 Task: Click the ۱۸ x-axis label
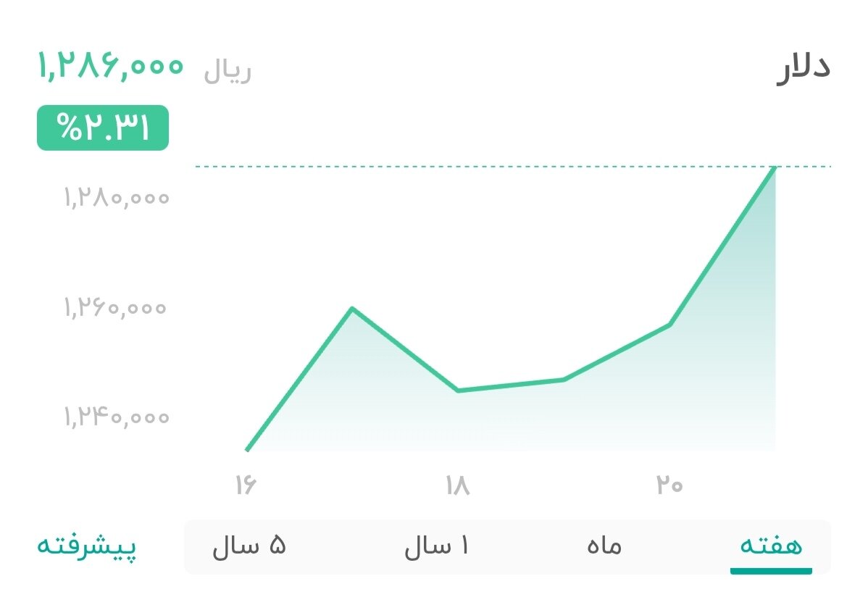point(457,484)
